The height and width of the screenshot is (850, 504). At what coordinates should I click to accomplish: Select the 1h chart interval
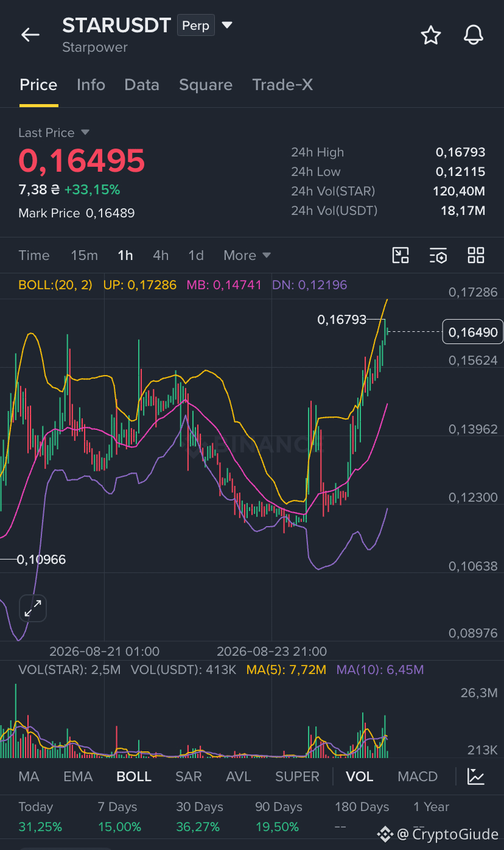[x=125, y=255]
